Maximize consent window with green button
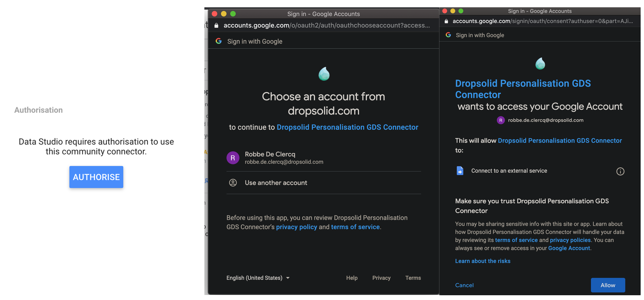Viewport: 644px width, 300px height. pos(461,11)
